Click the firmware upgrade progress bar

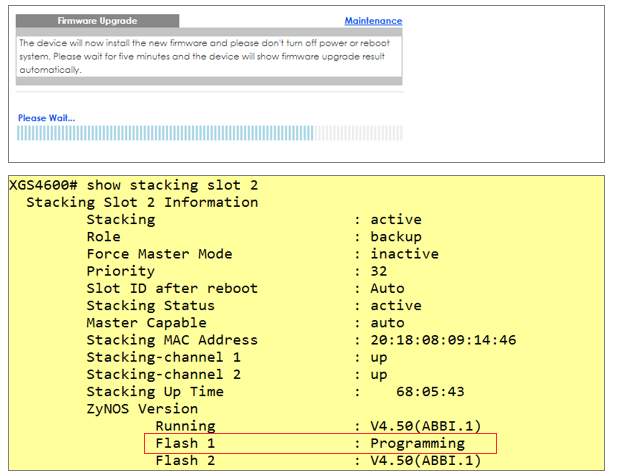click(x=209, y=133)
